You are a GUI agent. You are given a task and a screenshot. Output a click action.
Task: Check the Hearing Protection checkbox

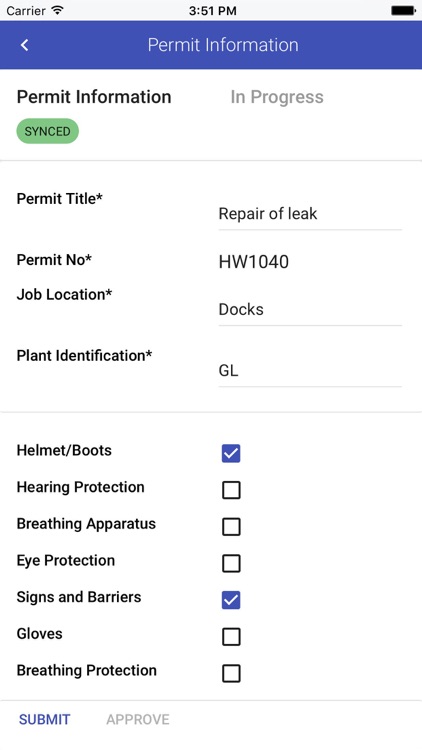(x=231, y=490)
